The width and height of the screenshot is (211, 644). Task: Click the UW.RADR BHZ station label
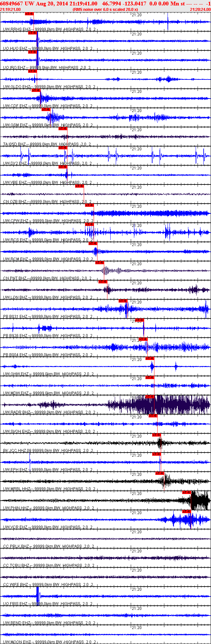tap(17, 412)
